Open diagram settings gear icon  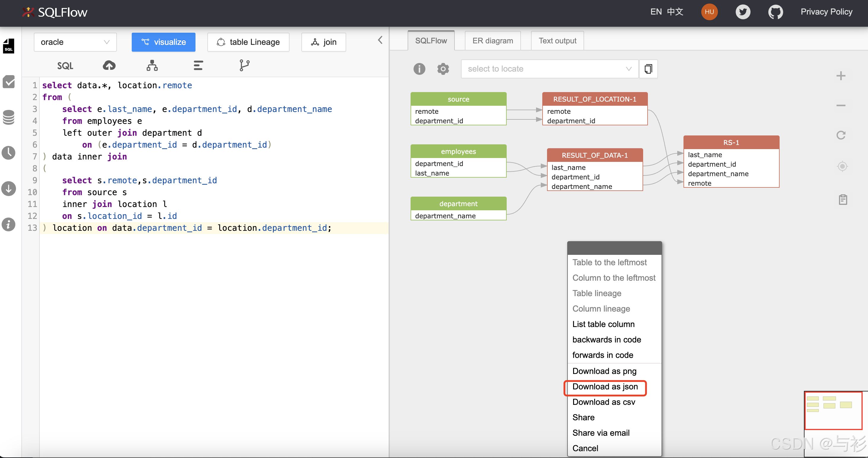coord(443,69)
